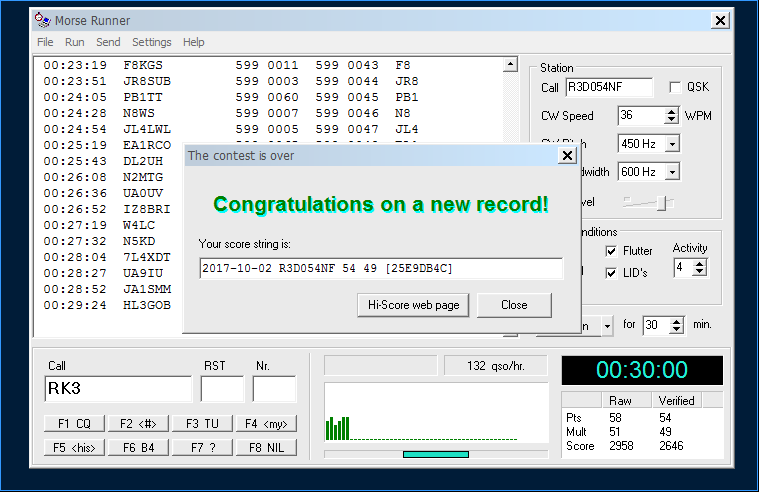Change the Activity level spinner
The height and width of the screenshot is (492, 759).
[x=700, y=267]
